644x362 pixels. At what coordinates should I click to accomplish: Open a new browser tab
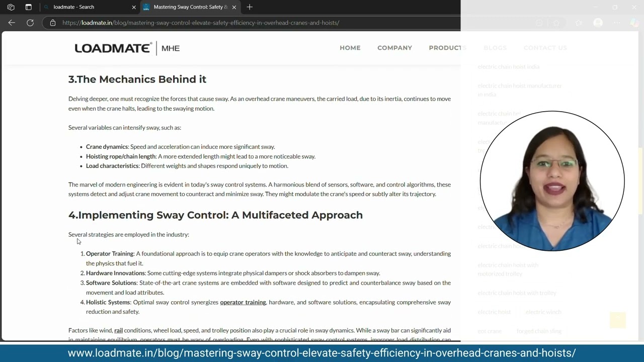(x=250, y=7)
